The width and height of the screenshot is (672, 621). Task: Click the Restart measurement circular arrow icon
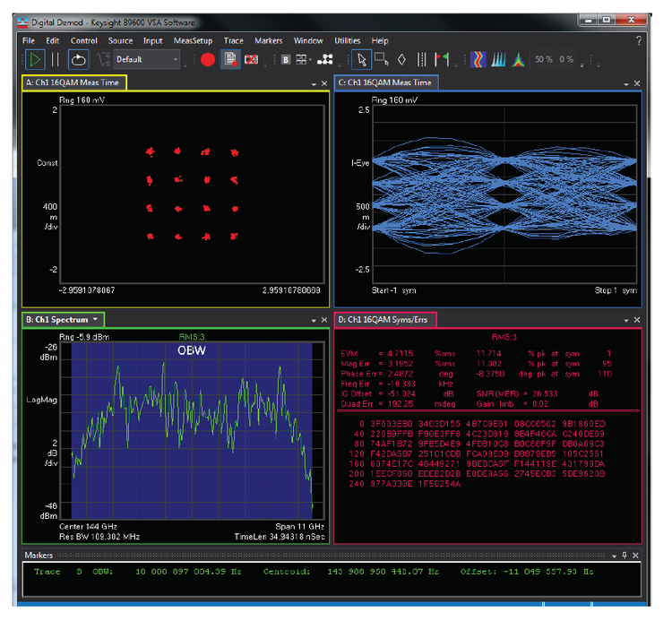pos(78,60)
